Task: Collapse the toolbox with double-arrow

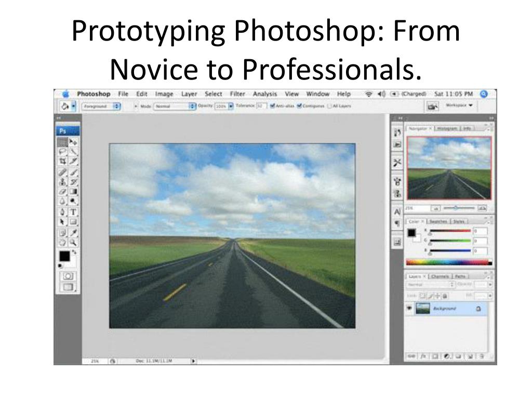Action: tap(59, 118)
